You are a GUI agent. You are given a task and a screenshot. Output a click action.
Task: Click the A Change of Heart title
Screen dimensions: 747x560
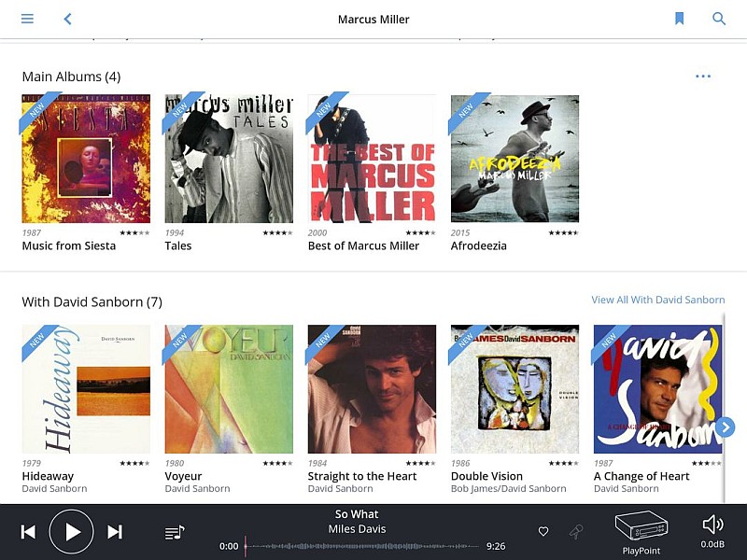641,476
